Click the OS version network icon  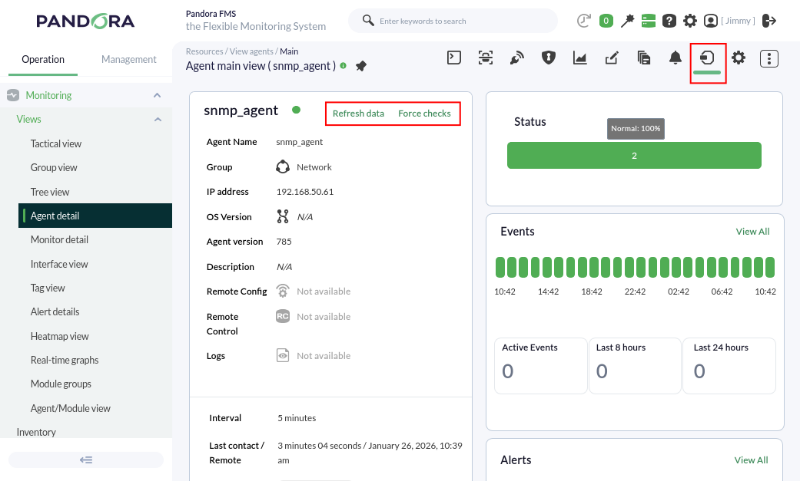282,216
